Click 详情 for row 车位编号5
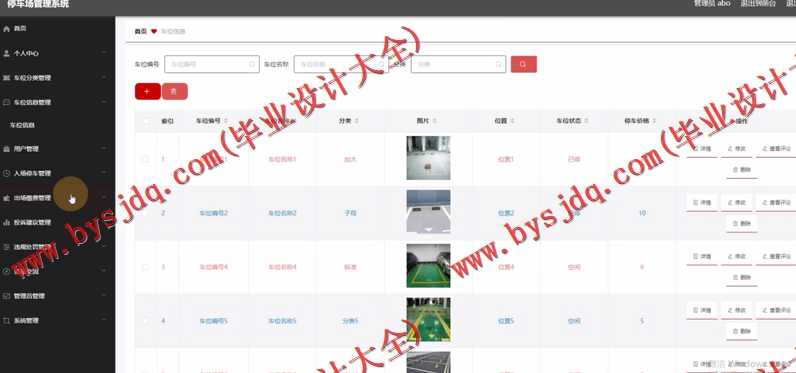This screenshot has width=796, height=373. [x=702, y=310]
